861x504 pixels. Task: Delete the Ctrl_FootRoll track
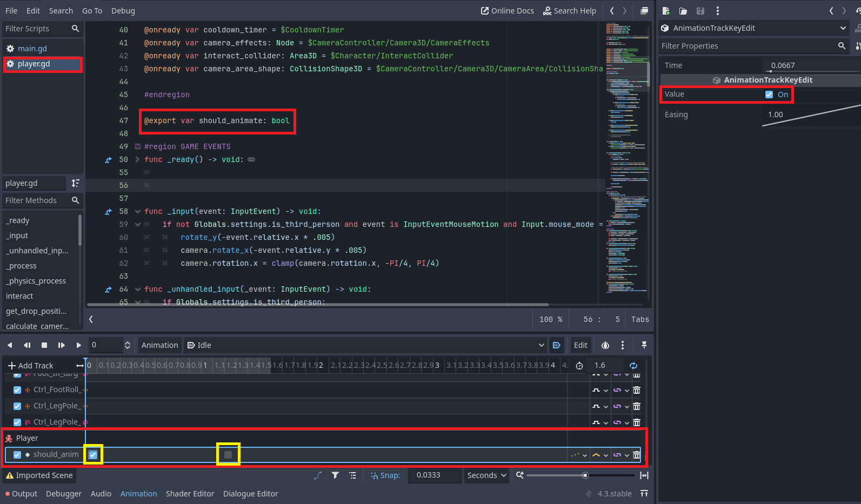(x=637, y=390)
